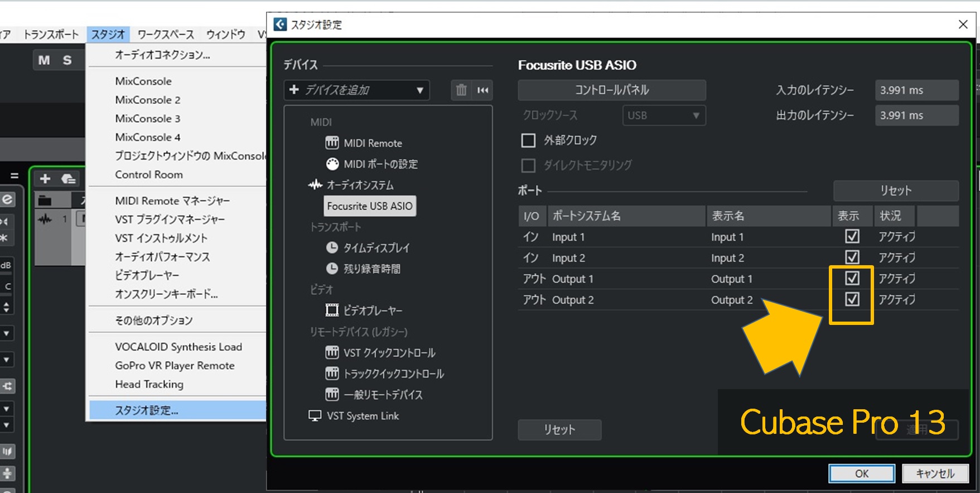Choose スタジオ設定... menu entry
980x493 pixels.
click(x=177, y=410)
